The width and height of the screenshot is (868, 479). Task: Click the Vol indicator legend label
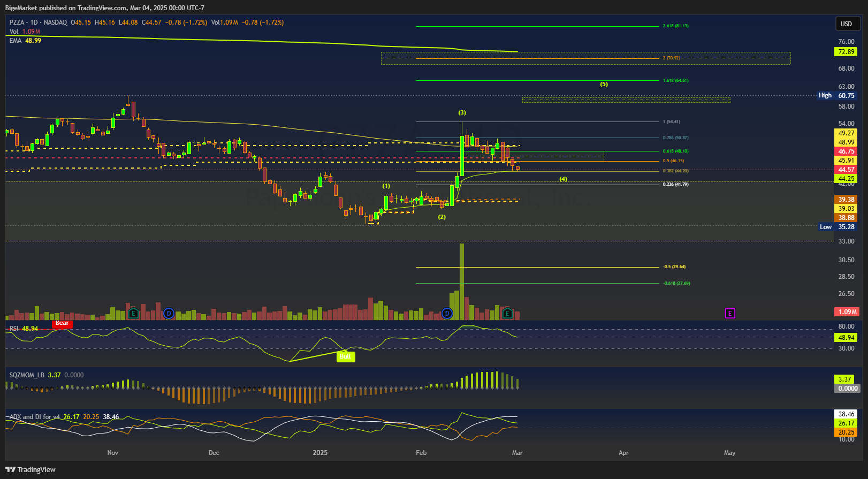(x=14, y=32)
